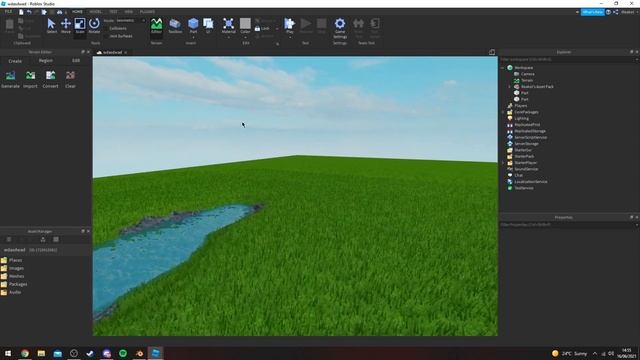The height and width of the screenshot is (360, 640).
Task: Switch to the Region tab in Terrain Editor
Action: pyautogui.click(x=46, y=60)
